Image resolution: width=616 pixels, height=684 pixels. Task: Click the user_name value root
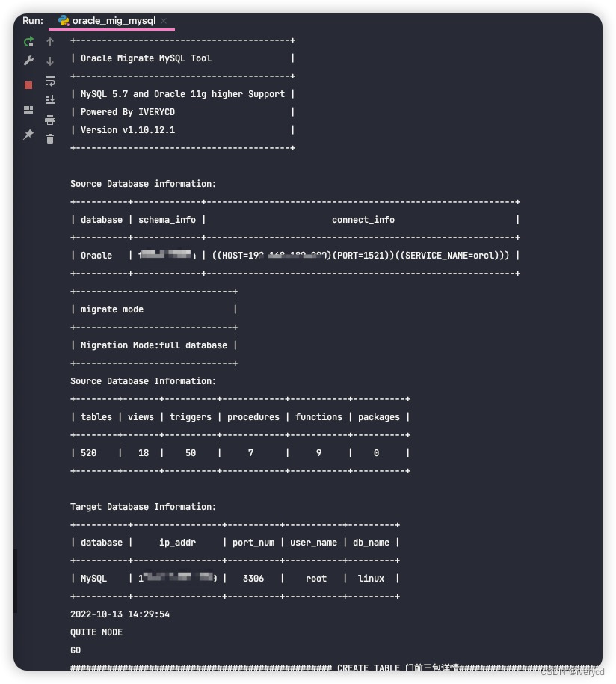point(316,578)
